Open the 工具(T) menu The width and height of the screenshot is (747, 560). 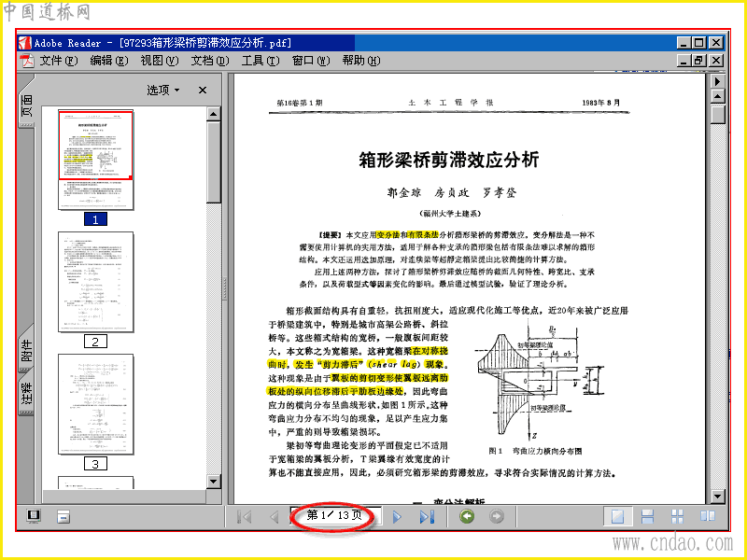coord(261,61)
